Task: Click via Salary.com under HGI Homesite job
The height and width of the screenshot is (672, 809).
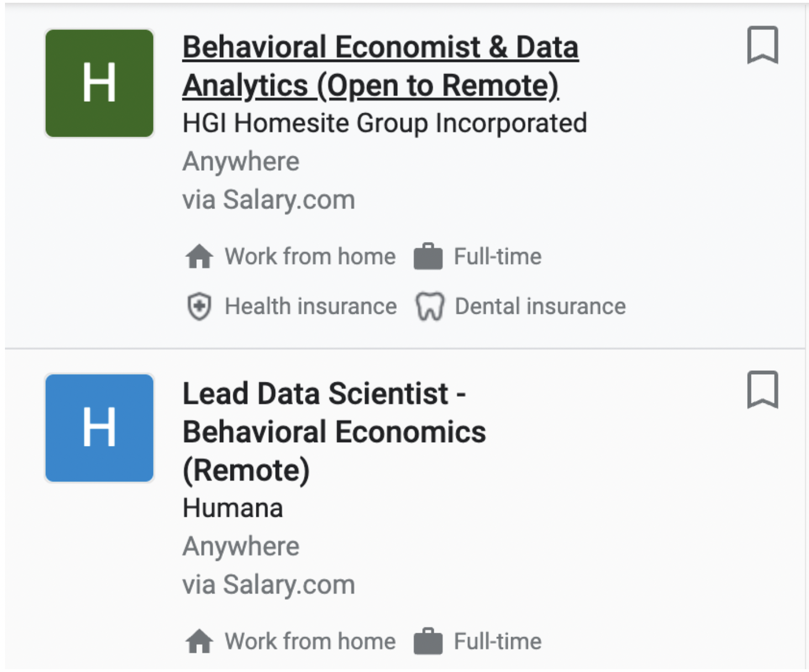Action: point(269,200)
